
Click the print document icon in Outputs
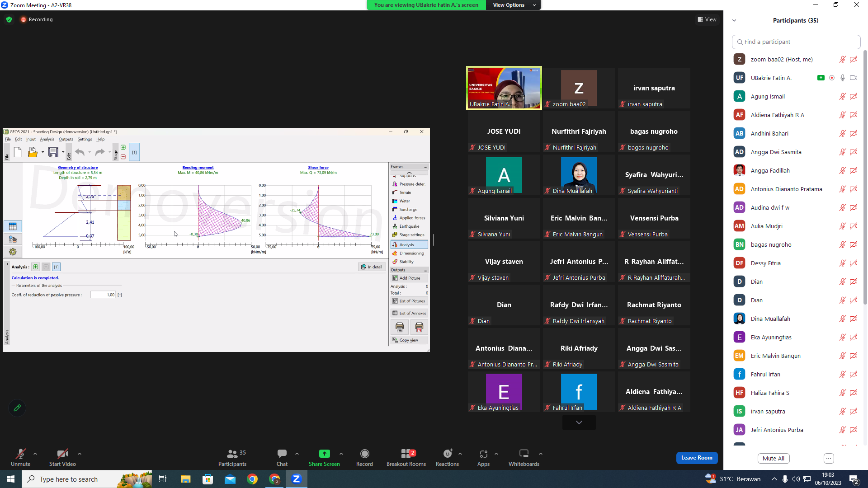point(400,327)
